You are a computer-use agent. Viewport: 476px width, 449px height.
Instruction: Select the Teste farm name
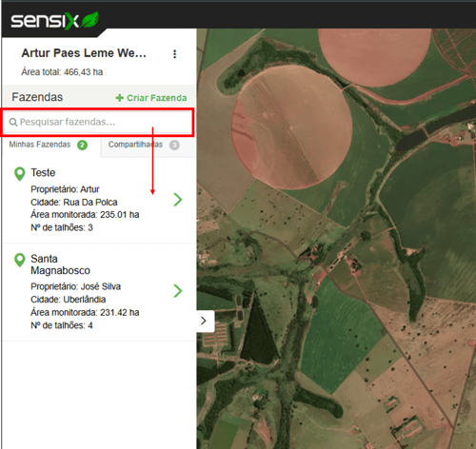43,173
